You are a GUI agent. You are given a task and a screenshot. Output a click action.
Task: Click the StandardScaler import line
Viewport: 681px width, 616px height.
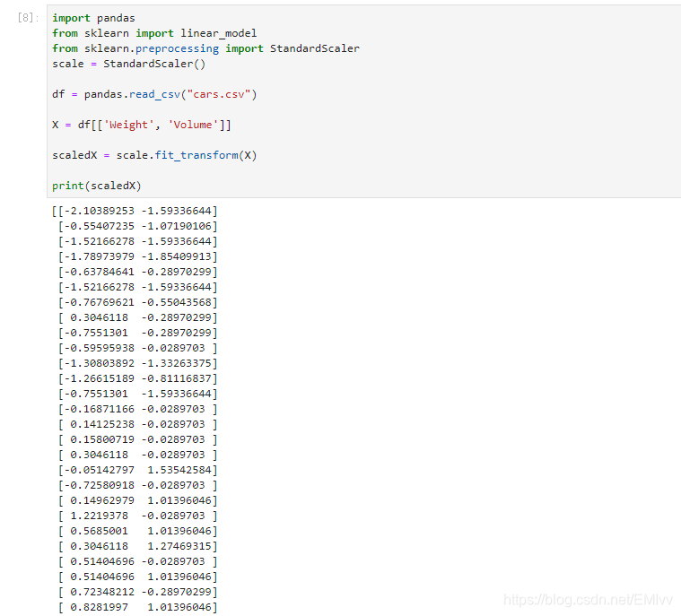tap(205, 48)
